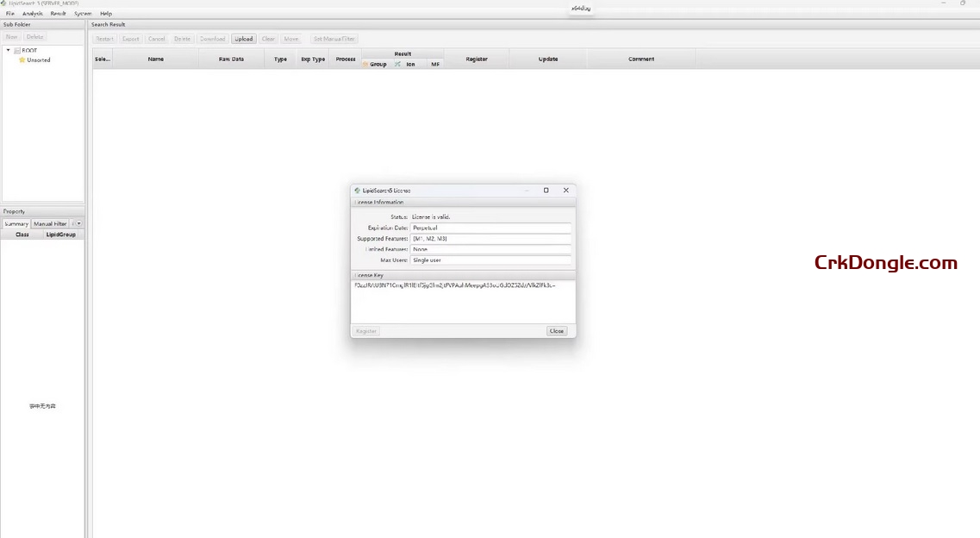Open the Property panel tab dropdown arrow
This screenshot has width=980, height=538.
78,223
